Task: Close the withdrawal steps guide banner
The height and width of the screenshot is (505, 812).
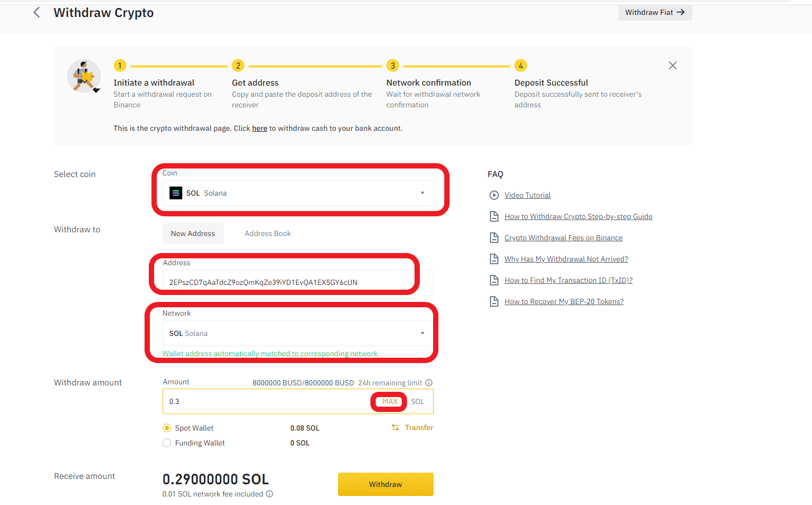Action: click(672, 65)
